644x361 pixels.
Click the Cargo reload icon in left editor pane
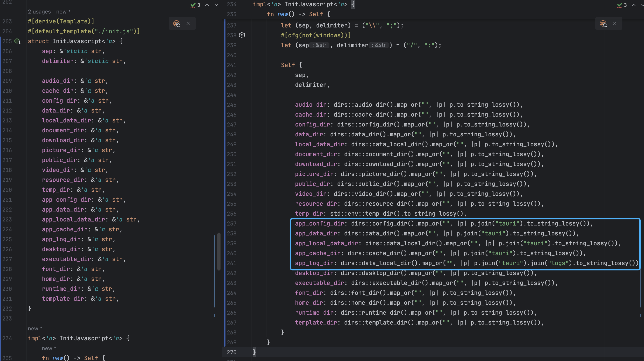(176, 23)
